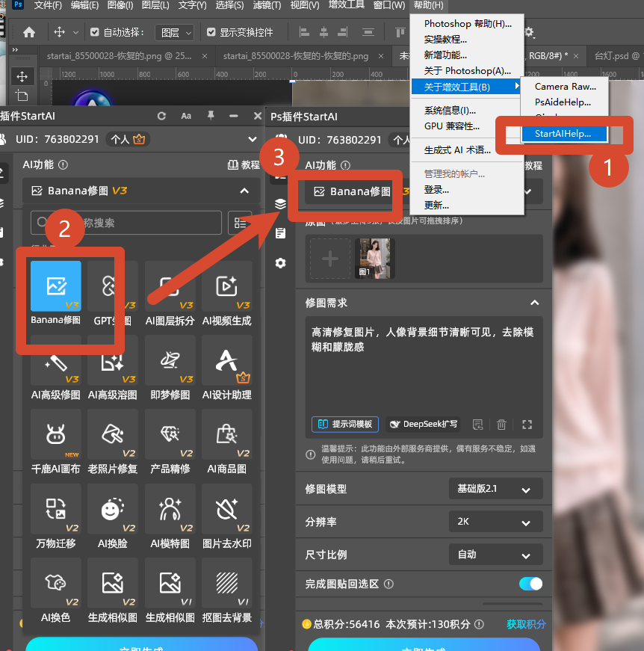Select Camera Raw... in the submenu
Image resolution: width=644 pixels, height=651 pixels.
point(565,87)
